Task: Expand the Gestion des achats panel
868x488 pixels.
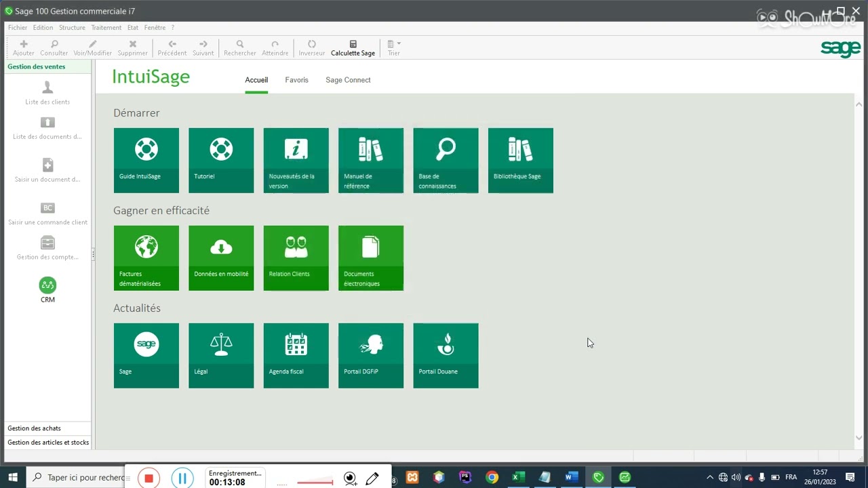Action: click(x=47, y=428)
